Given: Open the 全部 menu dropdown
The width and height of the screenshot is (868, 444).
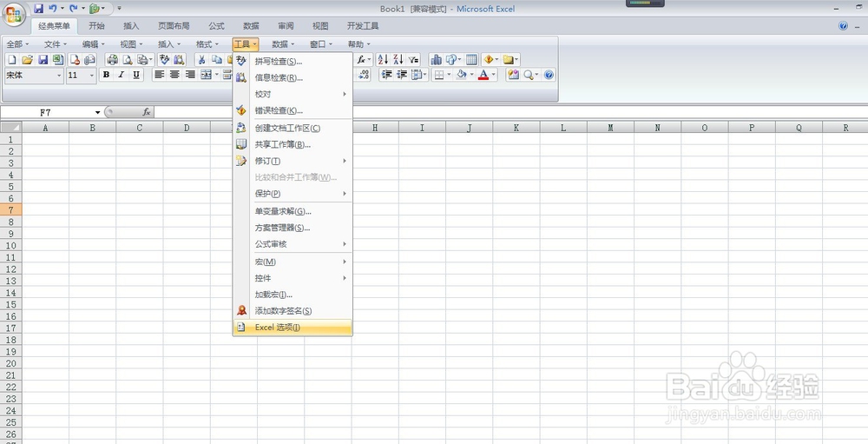Looking at the screenshot, I should coord(17,44).
